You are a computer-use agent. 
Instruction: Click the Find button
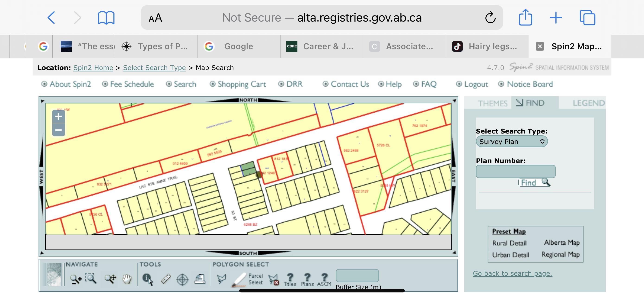click(x=534, y=183)
